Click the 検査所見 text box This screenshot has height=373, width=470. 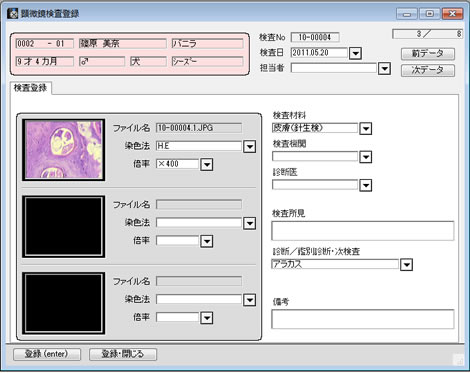click(363, 230)
